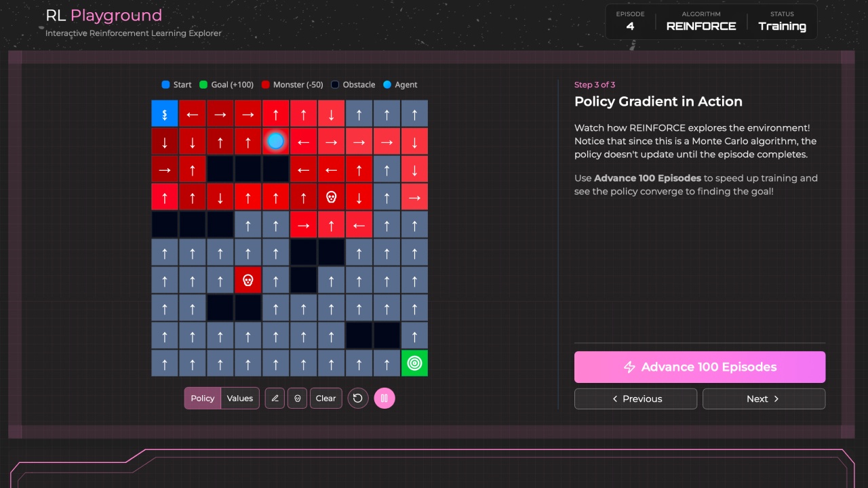Click the Clear button

coord(326,399)
